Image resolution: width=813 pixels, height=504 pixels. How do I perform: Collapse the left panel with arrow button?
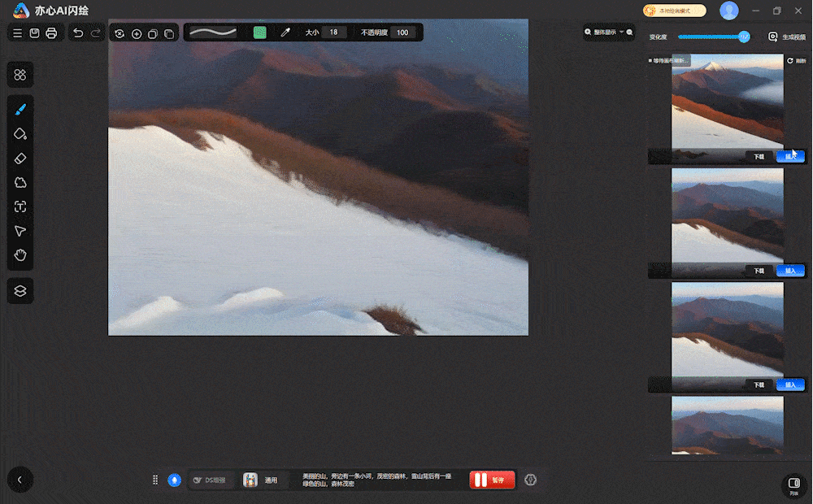pos(20,480)
